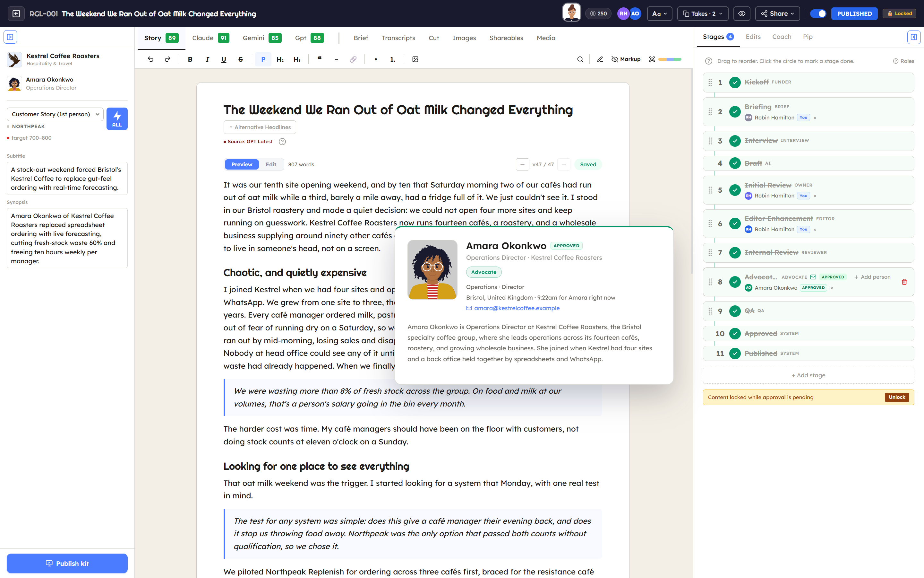Image resolution: width=924 pixels, height=578 pixels.
Task: Open the Takes · 2 dropdown
Action: (703, 13)
